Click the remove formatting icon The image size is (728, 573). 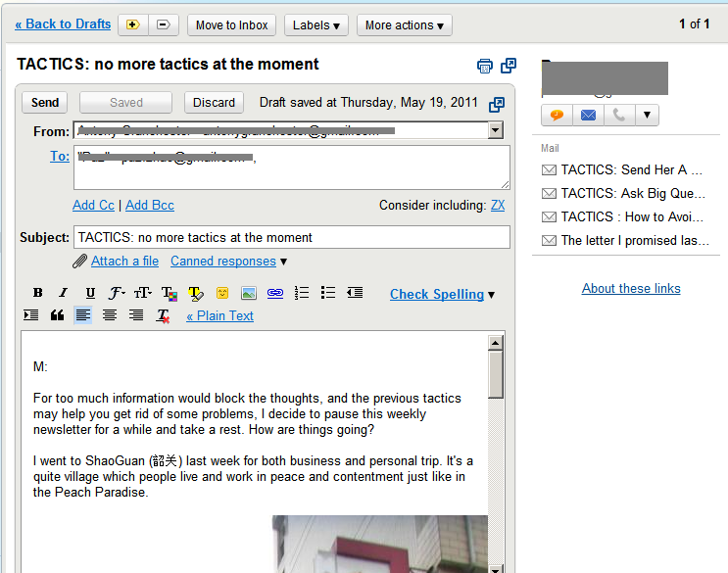pyautogui.click(x=164, y=315)
